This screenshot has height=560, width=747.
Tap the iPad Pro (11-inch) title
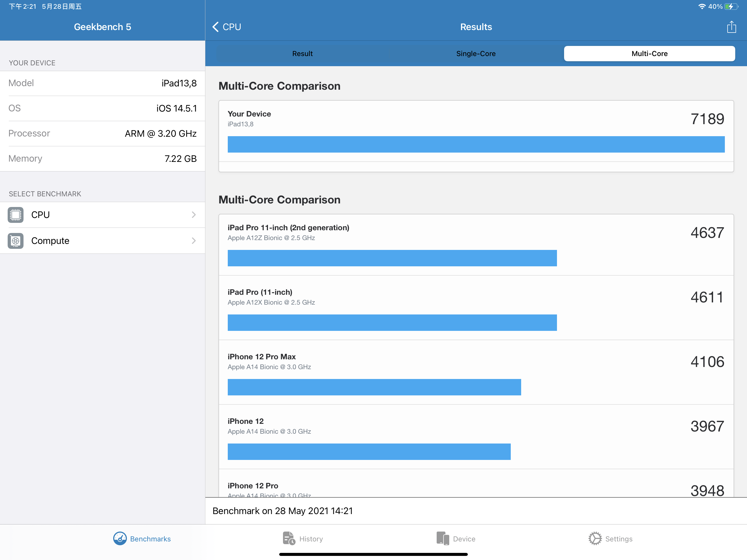tap(260, 292)
